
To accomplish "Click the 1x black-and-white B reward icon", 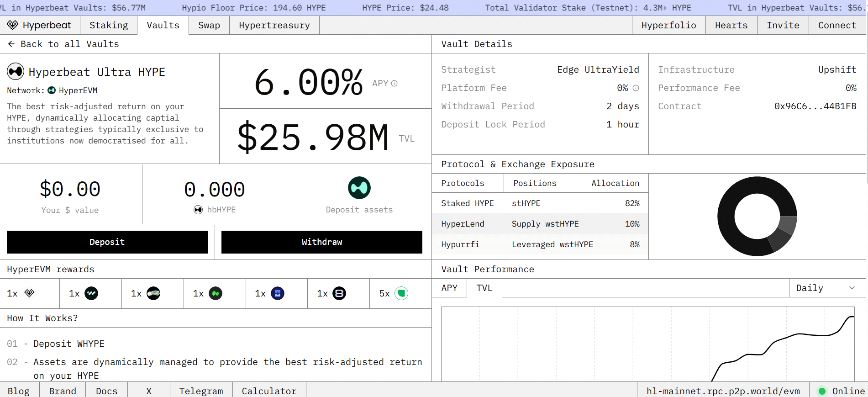I will [339, 293].
